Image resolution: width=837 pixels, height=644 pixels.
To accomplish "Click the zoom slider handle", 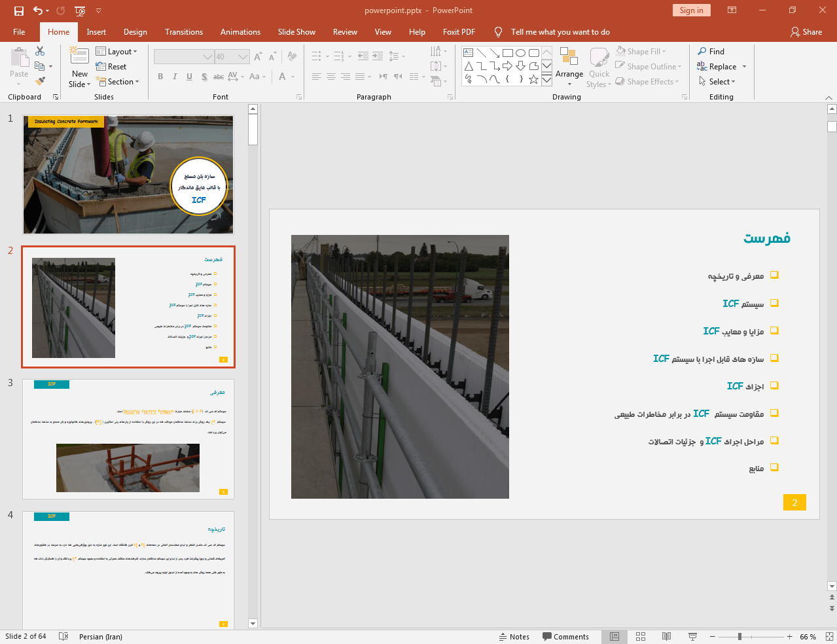I will pos(739,637).
